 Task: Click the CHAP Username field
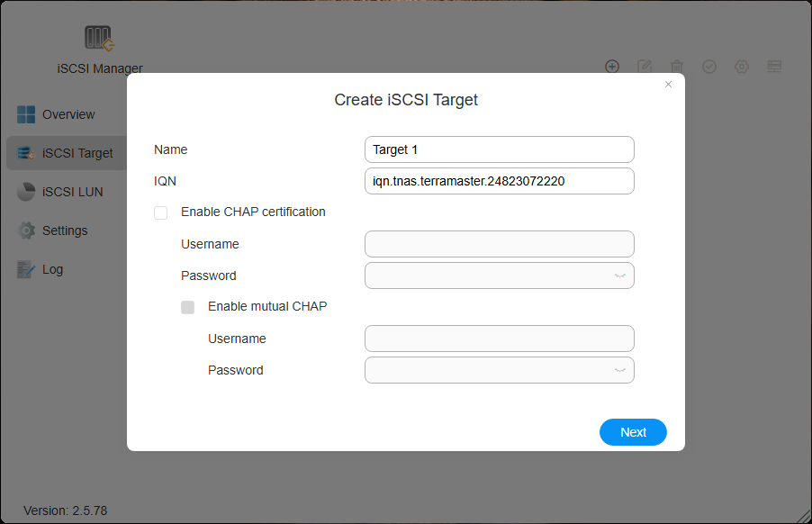click(499, 244)
